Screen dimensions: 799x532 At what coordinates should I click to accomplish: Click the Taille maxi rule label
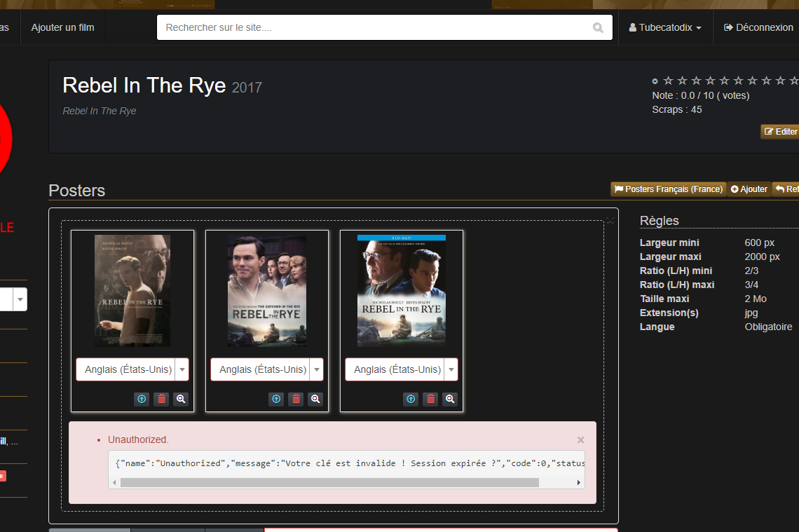pos(664,299)
